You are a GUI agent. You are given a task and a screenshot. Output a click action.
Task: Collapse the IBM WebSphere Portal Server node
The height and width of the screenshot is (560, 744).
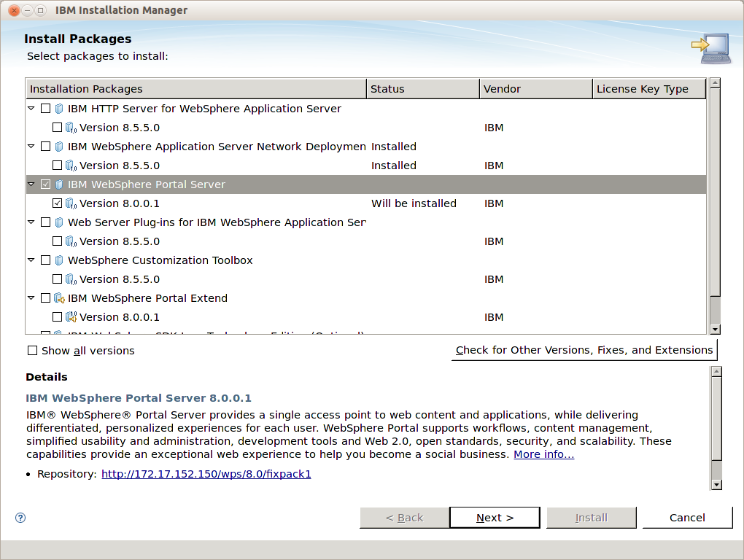tap(31, 184)
